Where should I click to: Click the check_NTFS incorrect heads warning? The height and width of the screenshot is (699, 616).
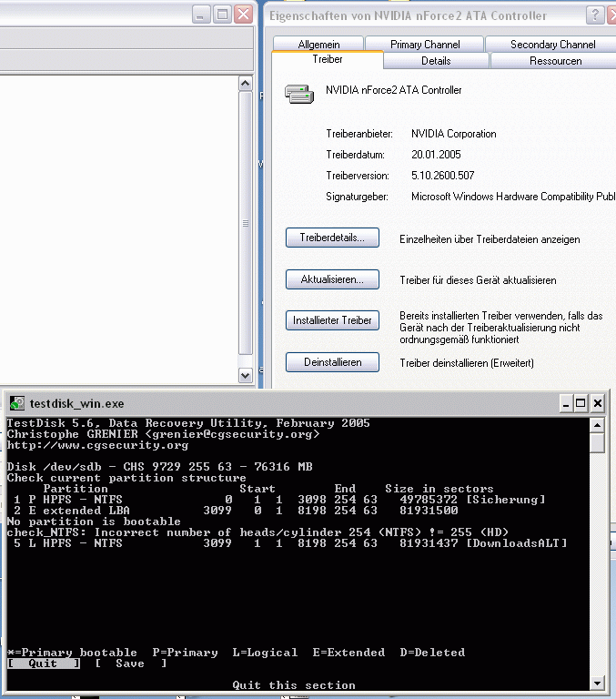tap(258, 532)
